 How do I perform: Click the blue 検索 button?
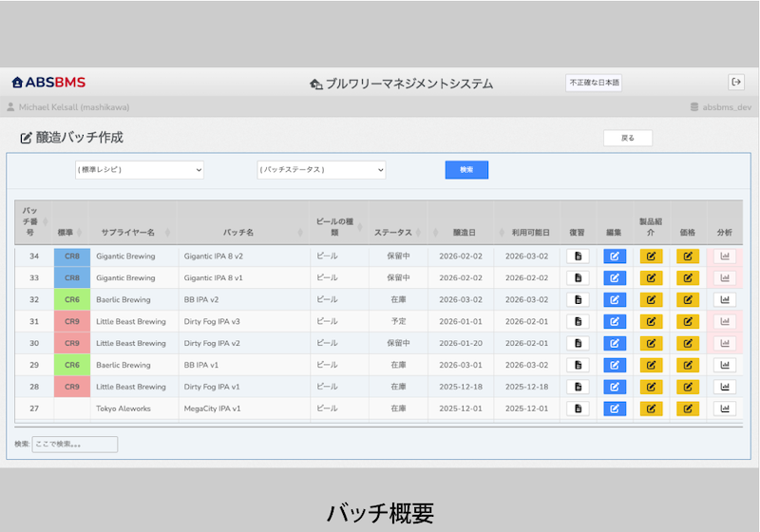(x=466, y=170)
